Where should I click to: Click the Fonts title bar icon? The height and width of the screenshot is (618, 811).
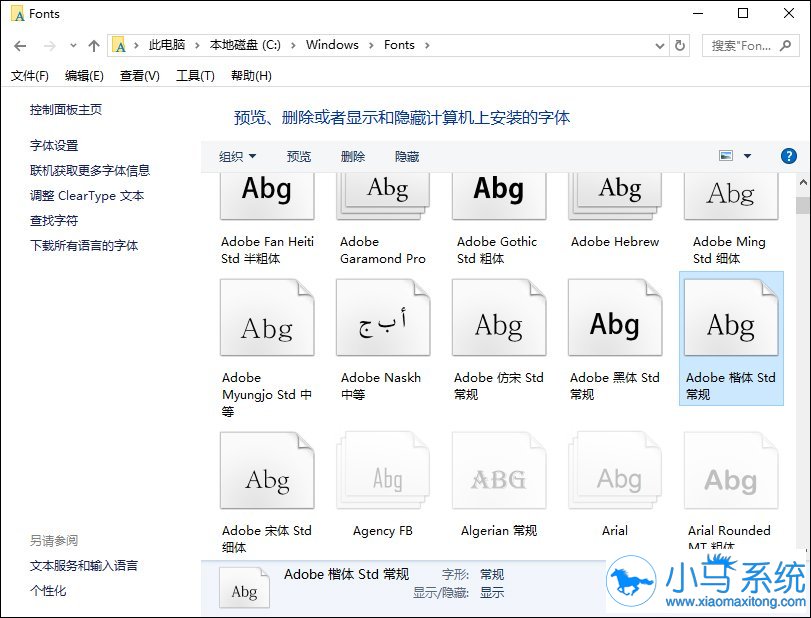click(x=18, y=14)
